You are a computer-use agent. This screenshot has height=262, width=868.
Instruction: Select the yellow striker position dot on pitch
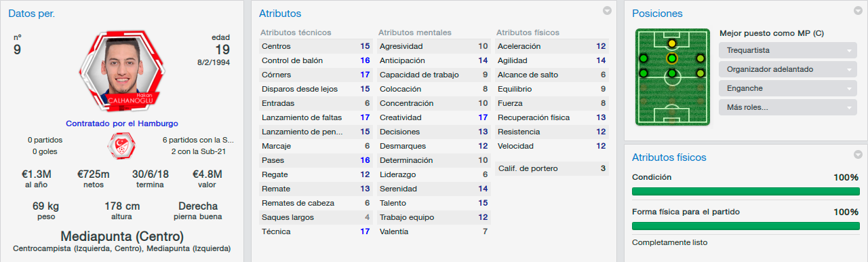(x=672, y=43)
